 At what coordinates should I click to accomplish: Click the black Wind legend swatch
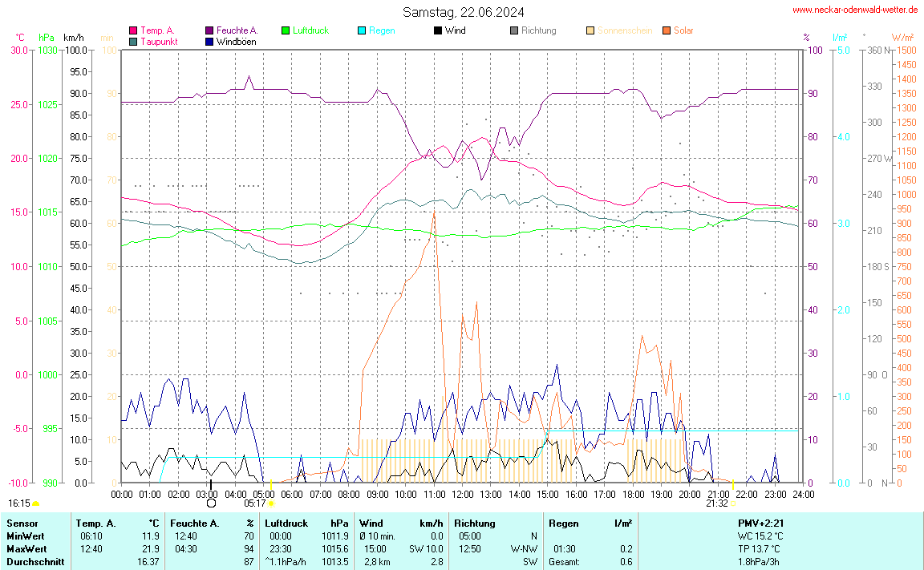(x=438, y=31)
